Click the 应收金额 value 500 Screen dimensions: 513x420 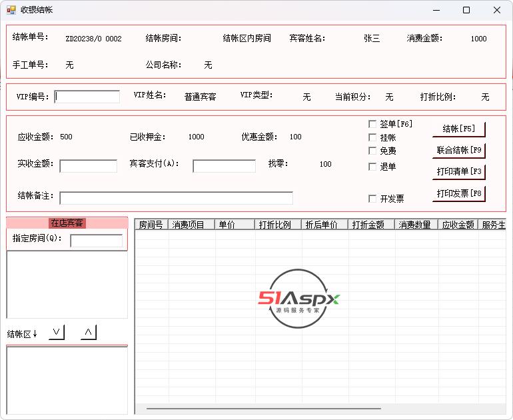tap(66, 137)
